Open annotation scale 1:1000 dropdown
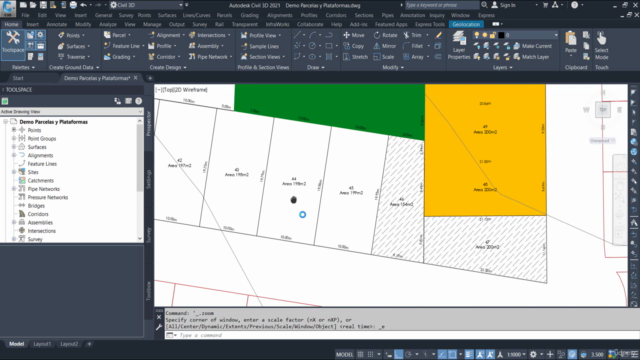The image size is (640, 360). [516, 354]
